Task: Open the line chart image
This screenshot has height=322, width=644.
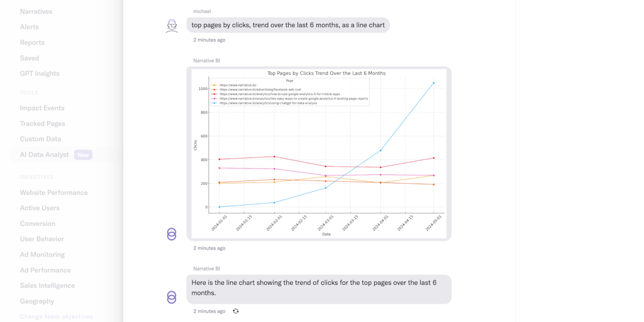Action: click(319, 153)
